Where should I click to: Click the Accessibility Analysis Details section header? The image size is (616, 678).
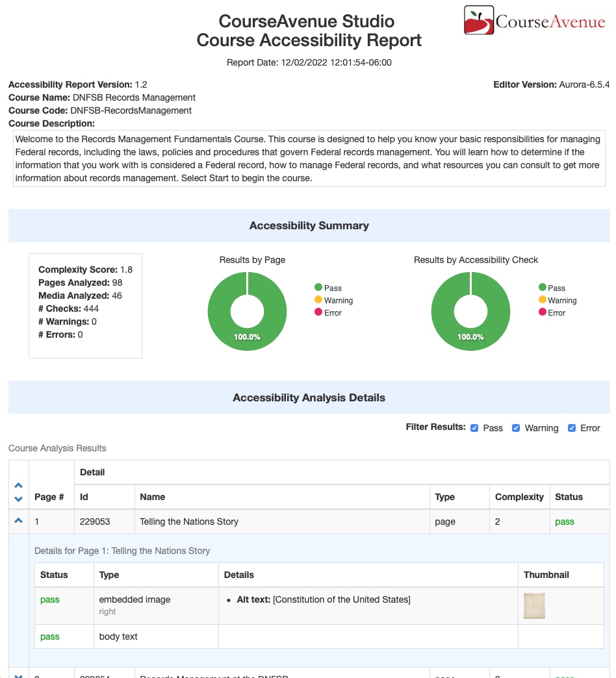point(309,397)
